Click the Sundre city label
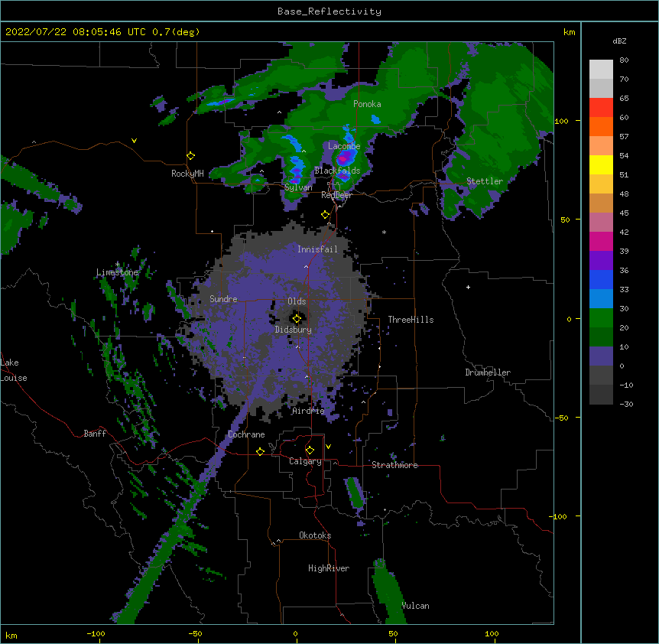 (223, 299)
